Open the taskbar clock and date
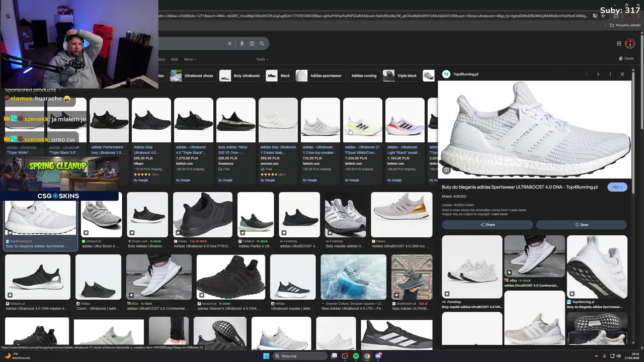This screenshot has height=362, width=644. point(632,356)
